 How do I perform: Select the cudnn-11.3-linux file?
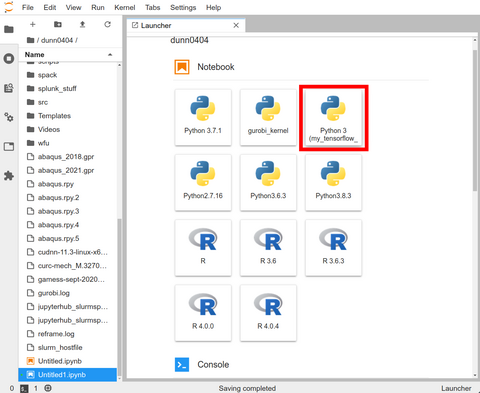(x=68, y=252)
